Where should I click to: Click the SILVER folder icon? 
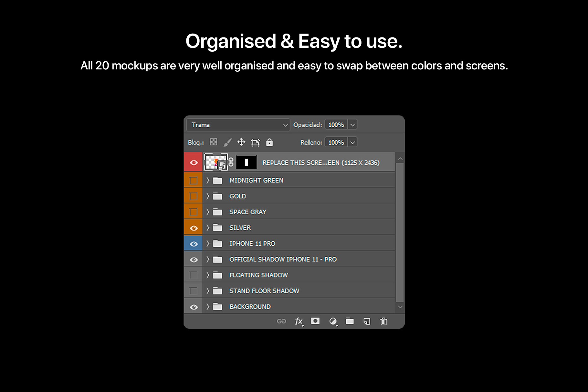218,228
